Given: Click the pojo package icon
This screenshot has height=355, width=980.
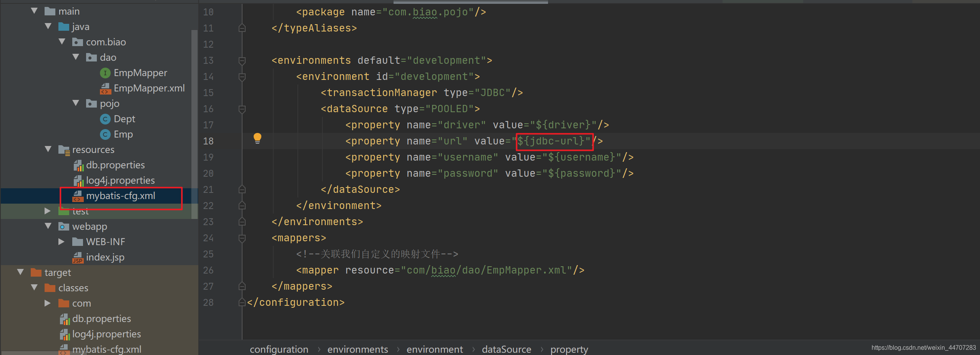Looking at the screenshot, I should tap(91, 104).
